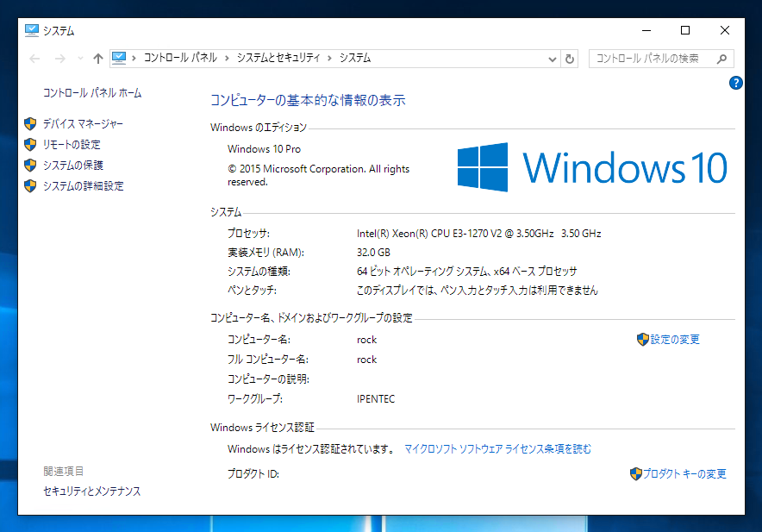Click プロダクト キーの変更 link
The width and height of the screenshot is (762, 532).
[684, 473]
